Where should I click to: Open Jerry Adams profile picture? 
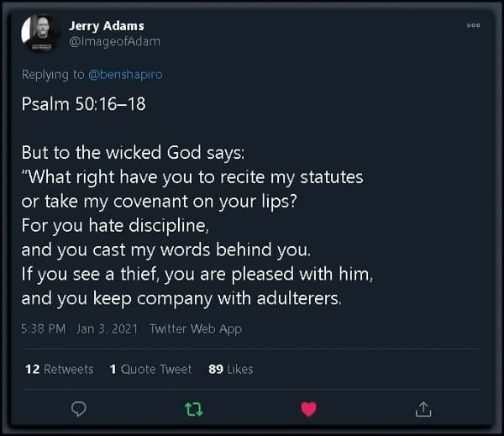pos(41,33)
